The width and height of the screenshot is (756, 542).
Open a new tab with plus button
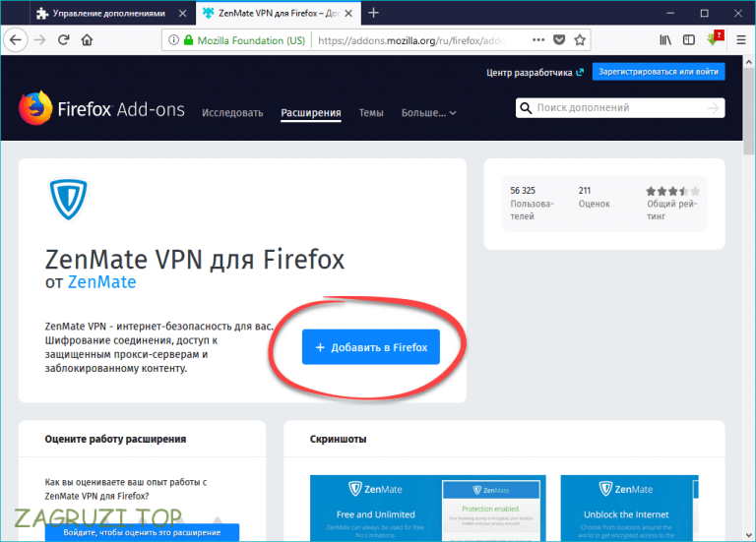click(x=374, y=13)
